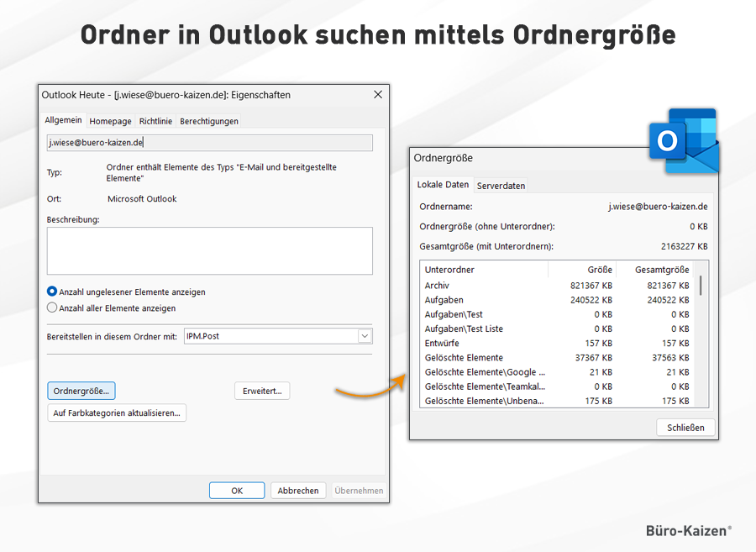This screenshot has height=552, width=756.
Task: Sort by the Größe column header
Action: tap(582, 270)
